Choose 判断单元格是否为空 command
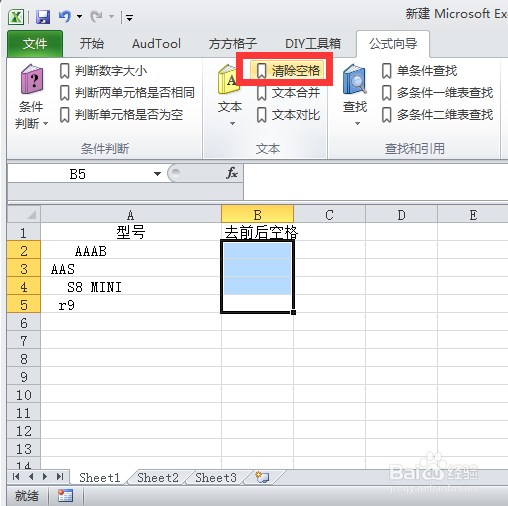 click(x=121, y=115)
